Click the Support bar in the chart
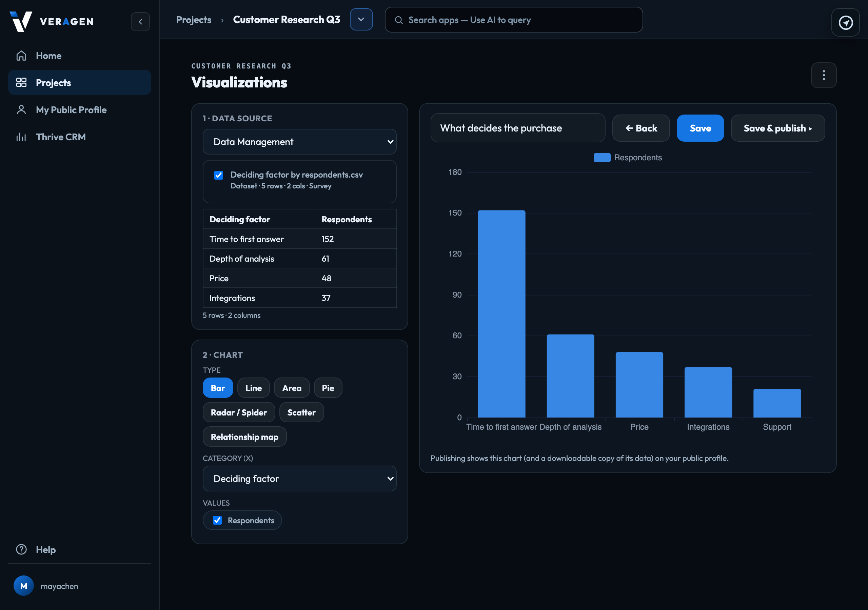 click(x=777, y=403)
